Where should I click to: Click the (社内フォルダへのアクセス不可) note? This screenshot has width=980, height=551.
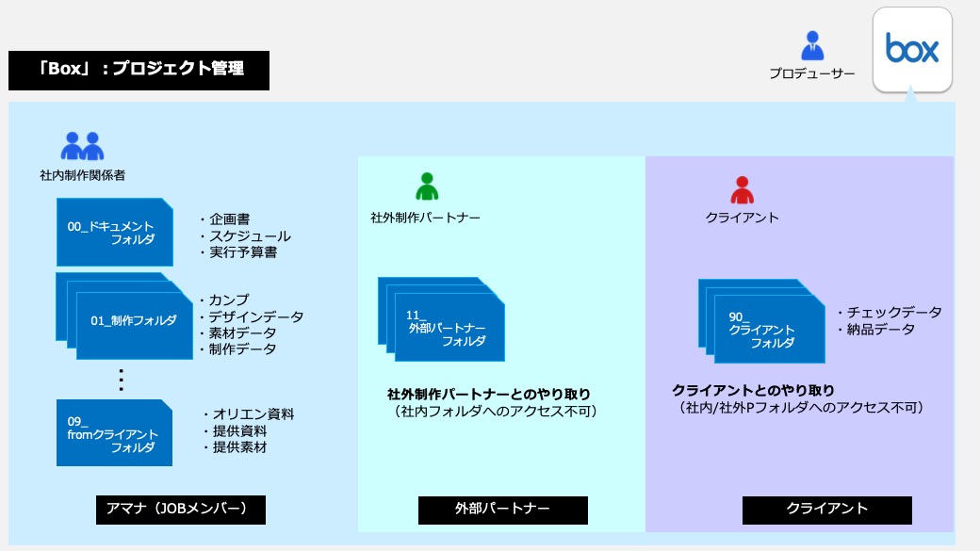[x=495, y=411]
